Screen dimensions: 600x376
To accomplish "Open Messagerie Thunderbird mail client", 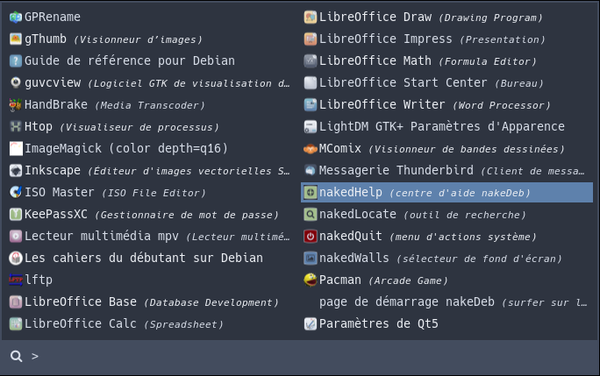I will pos(447,171).
